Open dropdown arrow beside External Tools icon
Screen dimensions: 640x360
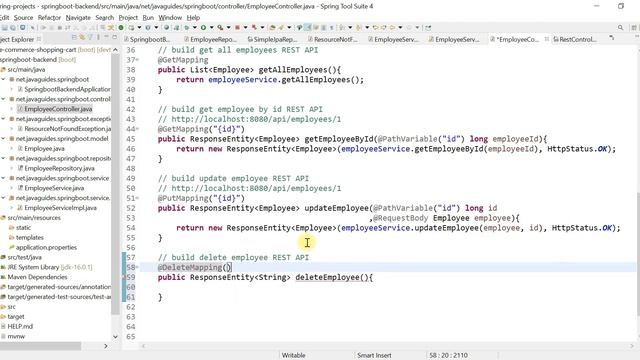point(262,28)
